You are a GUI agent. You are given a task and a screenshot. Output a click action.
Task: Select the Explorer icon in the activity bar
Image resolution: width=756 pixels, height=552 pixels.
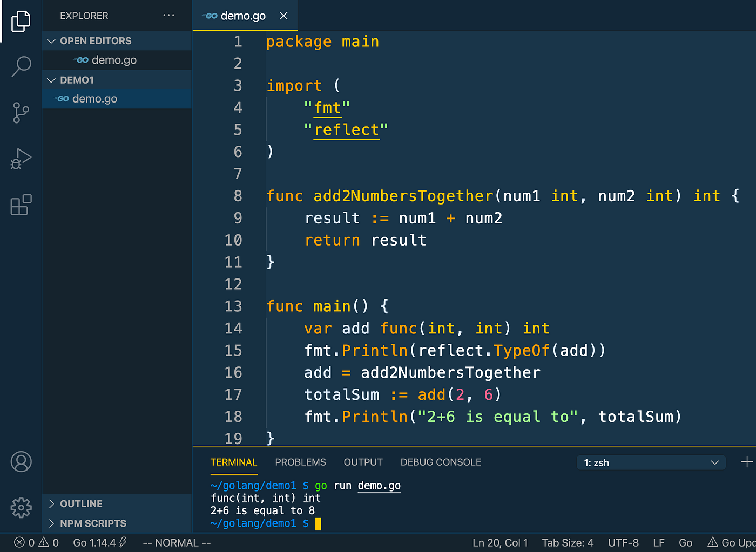21,21
